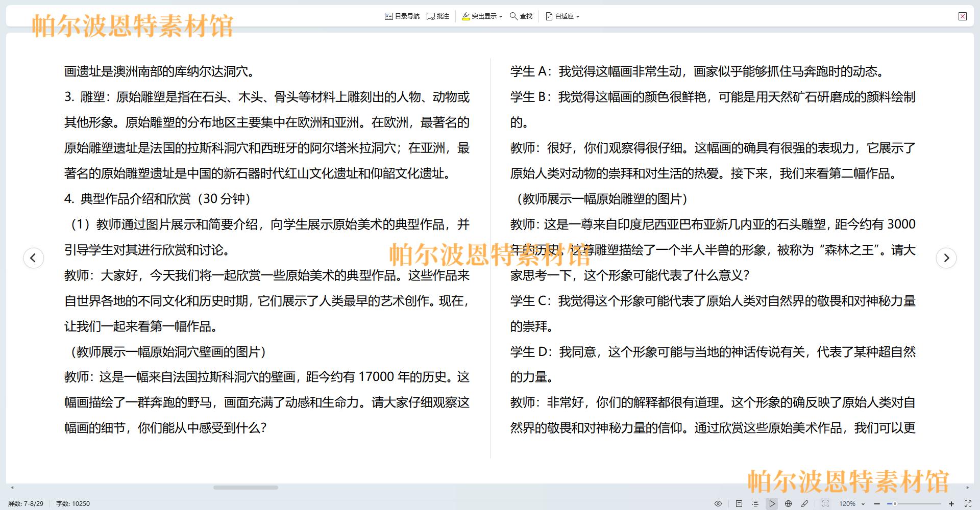Click the 屏数: 7-8/29 page indicator
The width and height of the screenshot is (980, 510).
point(26,503)
